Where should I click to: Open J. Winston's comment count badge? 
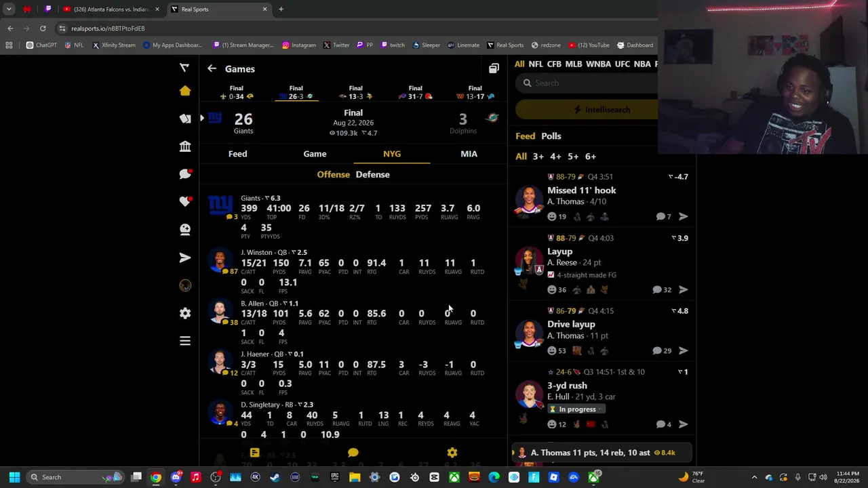pos(231,272)
